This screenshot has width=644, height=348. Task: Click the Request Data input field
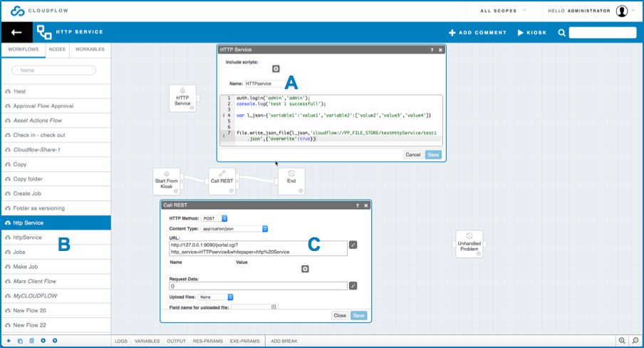(258, 286)
